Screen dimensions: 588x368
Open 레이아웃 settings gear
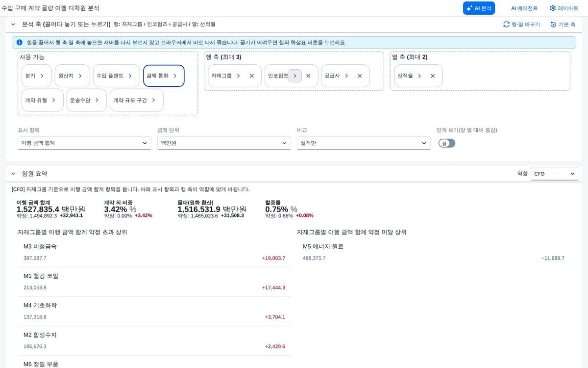564,8
